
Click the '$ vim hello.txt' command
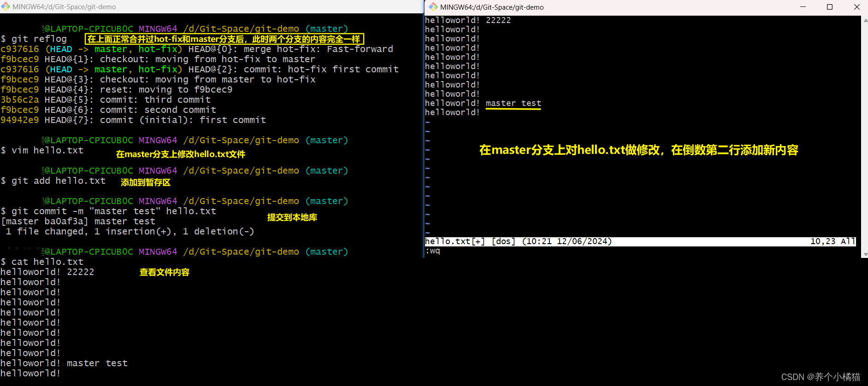click(42, 151)
